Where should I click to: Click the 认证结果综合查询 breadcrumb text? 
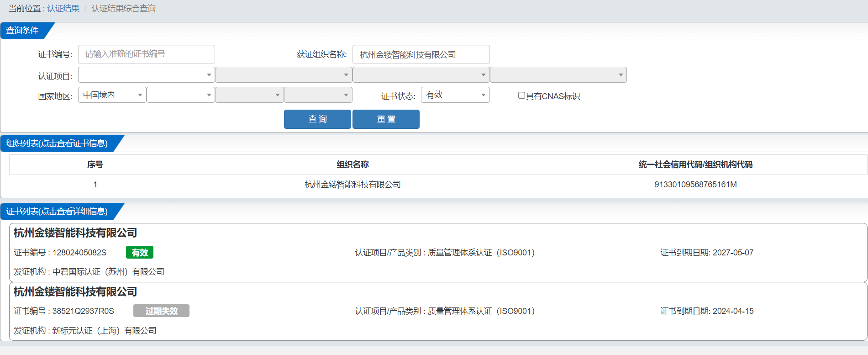coord(124,9)
